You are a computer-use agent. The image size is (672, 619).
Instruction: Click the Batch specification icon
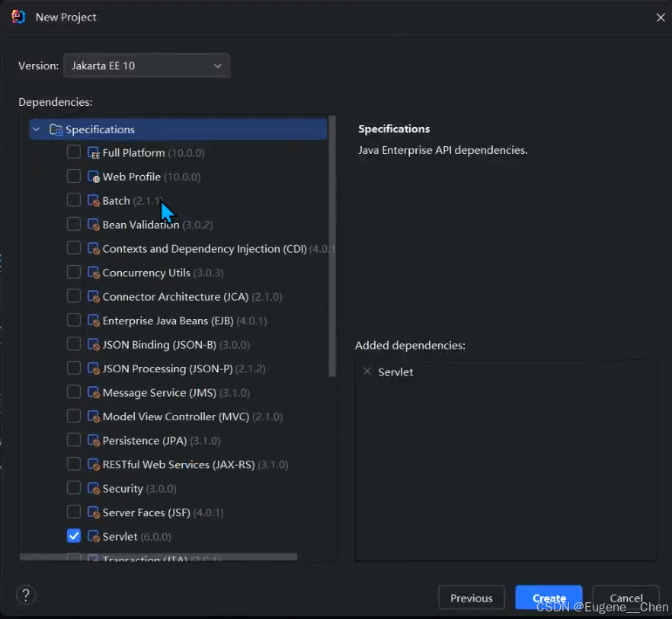click(94, 201)
